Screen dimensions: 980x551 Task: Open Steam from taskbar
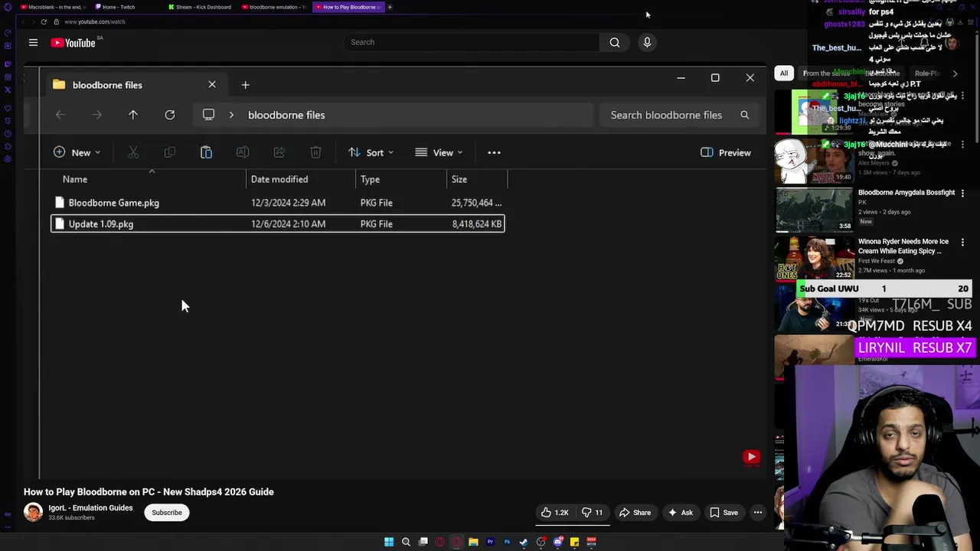[524, 542]
